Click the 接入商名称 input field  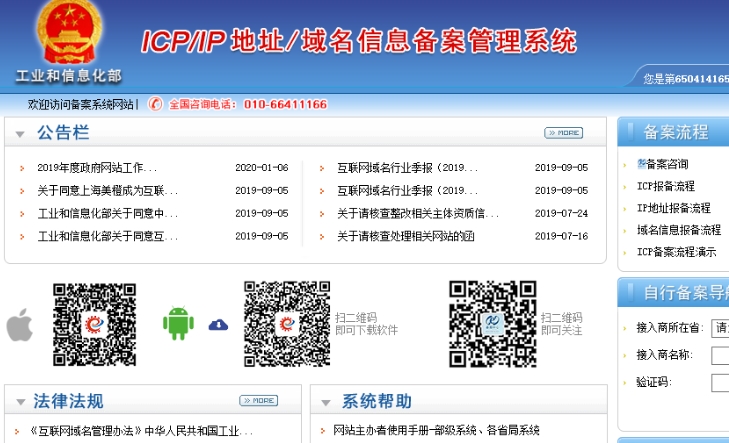(719, 355)
